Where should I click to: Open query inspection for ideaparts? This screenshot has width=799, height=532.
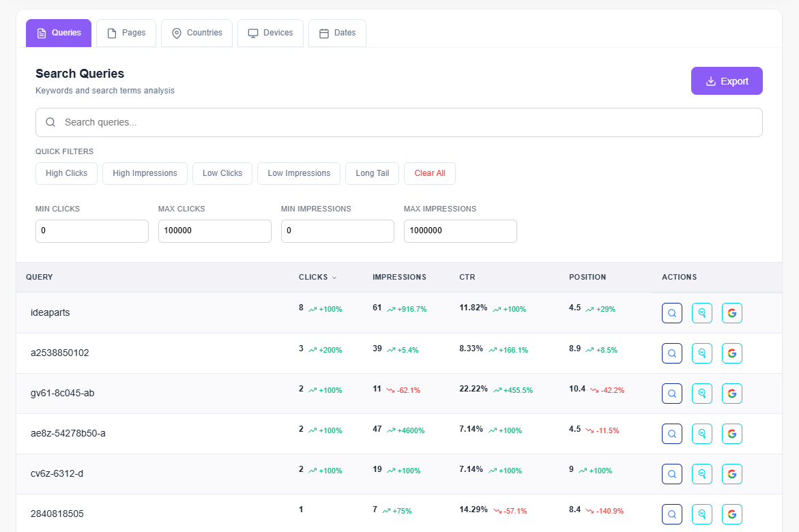click(x=671, y=312)
